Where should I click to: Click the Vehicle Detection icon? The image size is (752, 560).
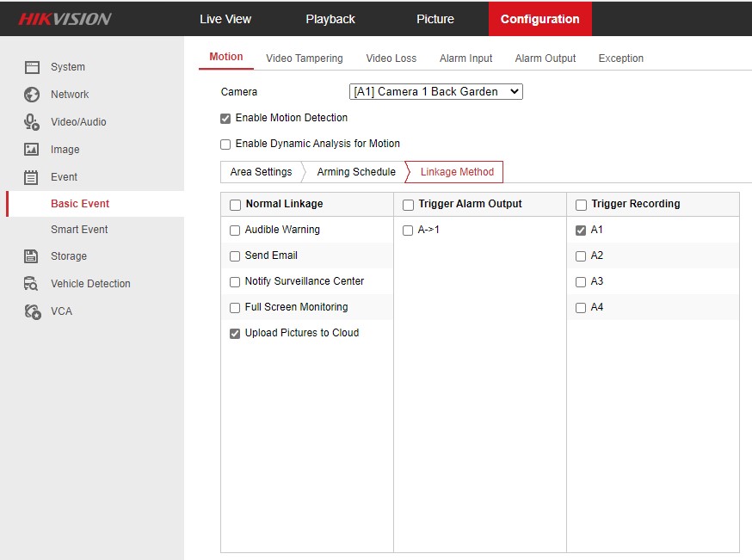pos(32,284)
